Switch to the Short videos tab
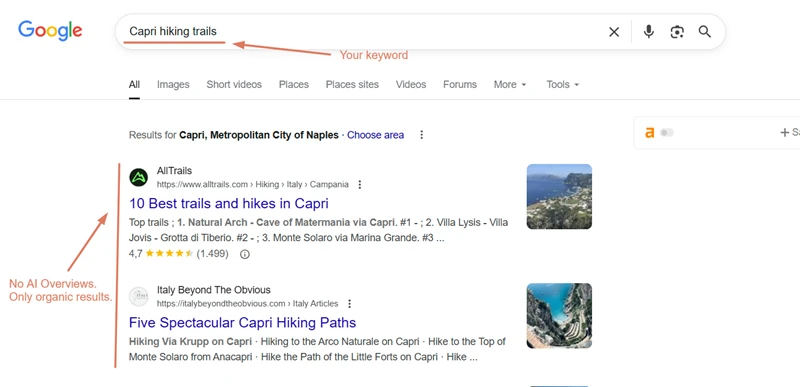The width and height of the screenshot is (800, 387). pos(234,85)
